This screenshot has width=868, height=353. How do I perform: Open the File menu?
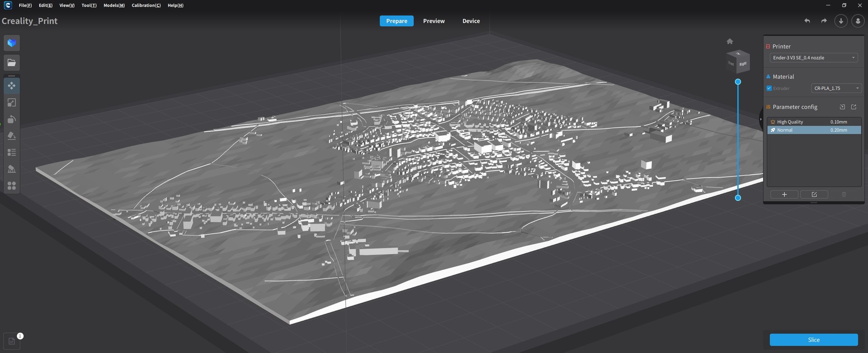coord(25,5)
